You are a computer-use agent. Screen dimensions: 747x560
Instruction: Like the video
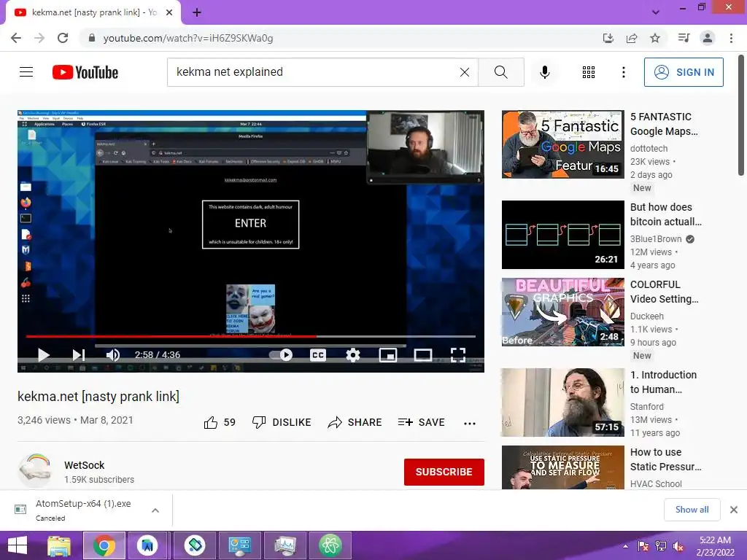click(x=220, y=422)
